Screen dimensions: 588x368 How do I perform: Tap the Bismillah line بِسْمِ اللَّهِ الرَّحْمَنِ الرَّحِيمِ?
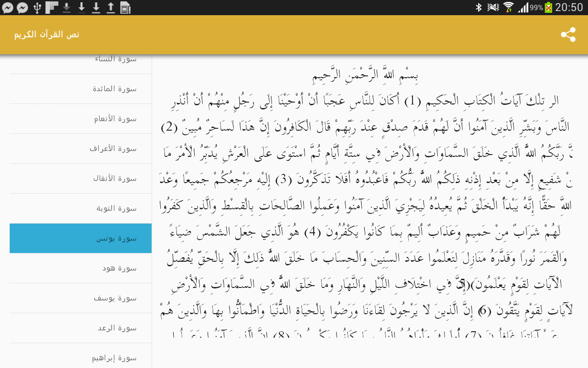coord(365,76)
